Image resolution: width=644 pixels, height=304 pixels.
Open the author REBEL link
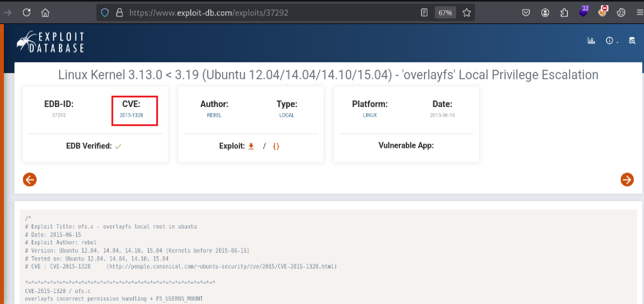(x=214, y=115)
